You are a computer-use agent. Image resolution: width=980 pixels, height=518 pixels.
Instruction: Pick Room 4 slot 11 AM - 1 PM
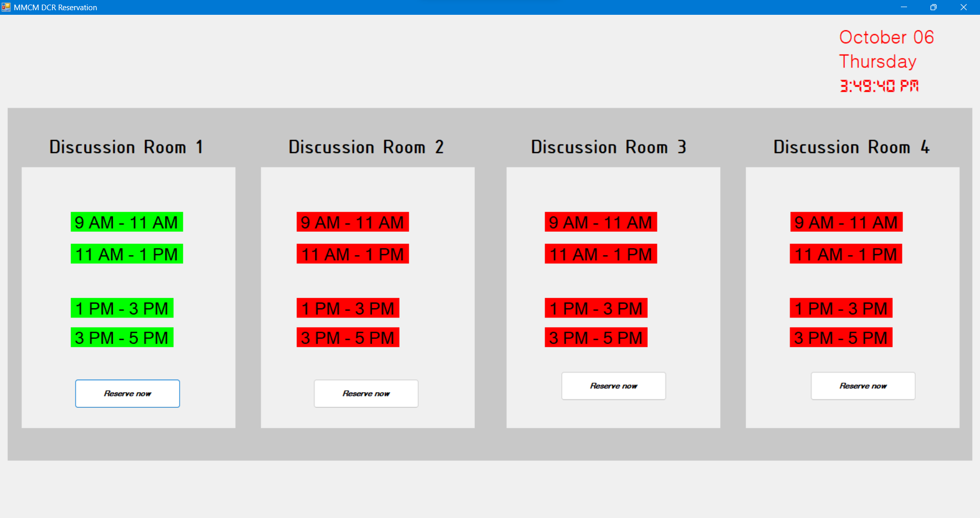(x=846, y=254)
